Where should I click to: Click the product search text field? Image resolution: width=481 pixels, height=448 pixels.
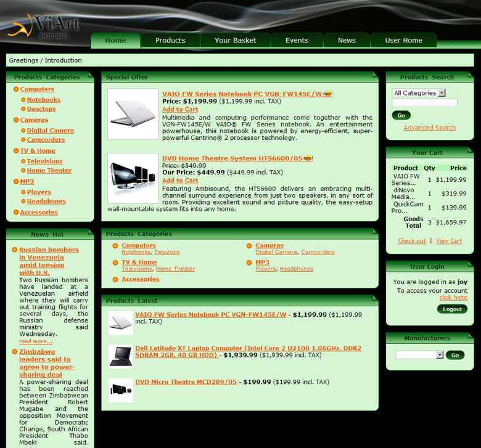[x=424, y=103]
